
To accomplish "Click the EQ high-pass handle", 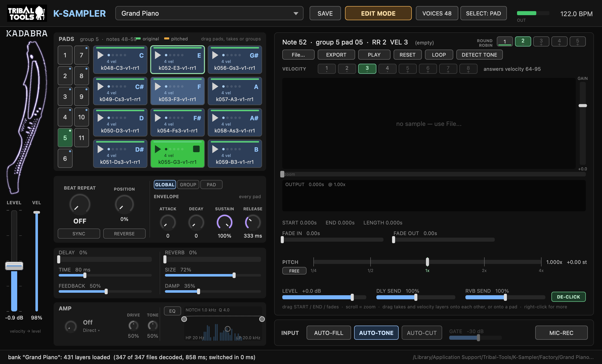I will tap(184, 319).
